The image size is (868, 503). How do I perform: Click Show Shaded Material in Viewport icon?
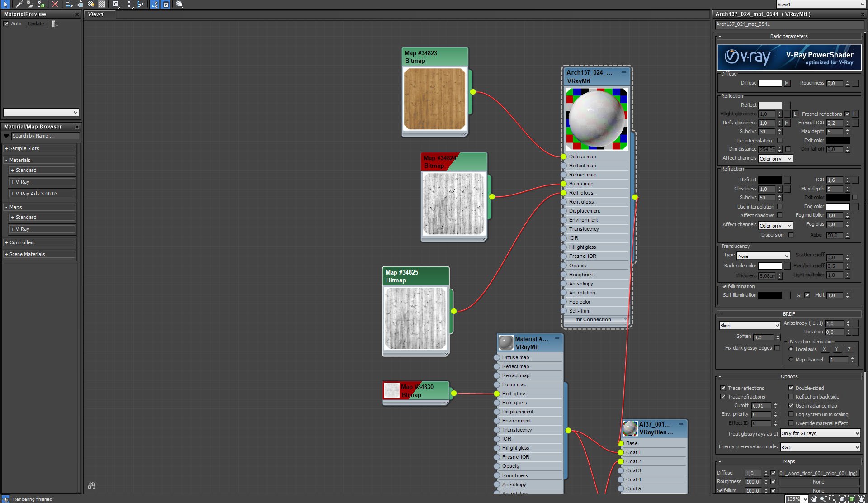pyautogui.click(x=91, y=4)
